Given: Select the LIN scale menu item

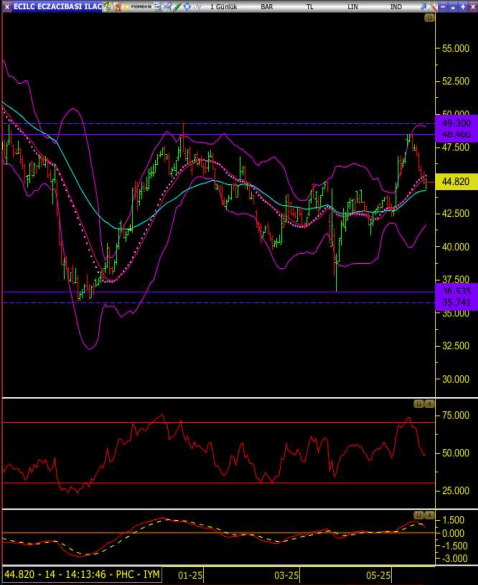Looking at the screenshot, I should pos(353,7).
